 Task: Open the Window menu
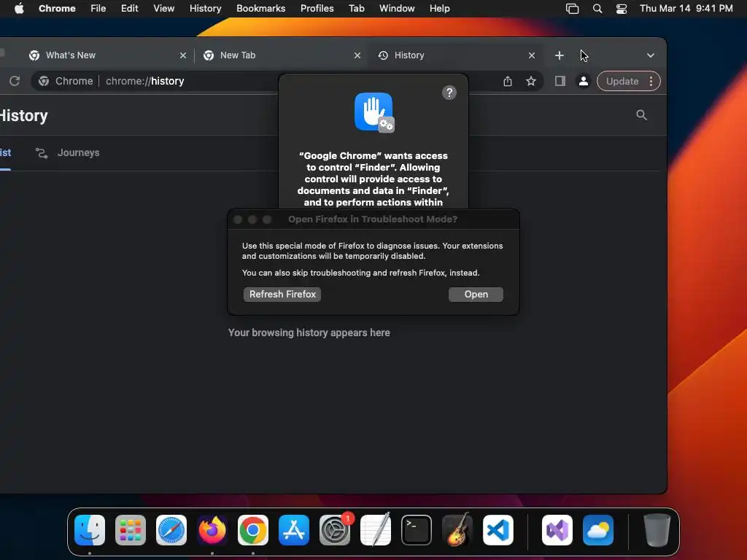point(397,9)
